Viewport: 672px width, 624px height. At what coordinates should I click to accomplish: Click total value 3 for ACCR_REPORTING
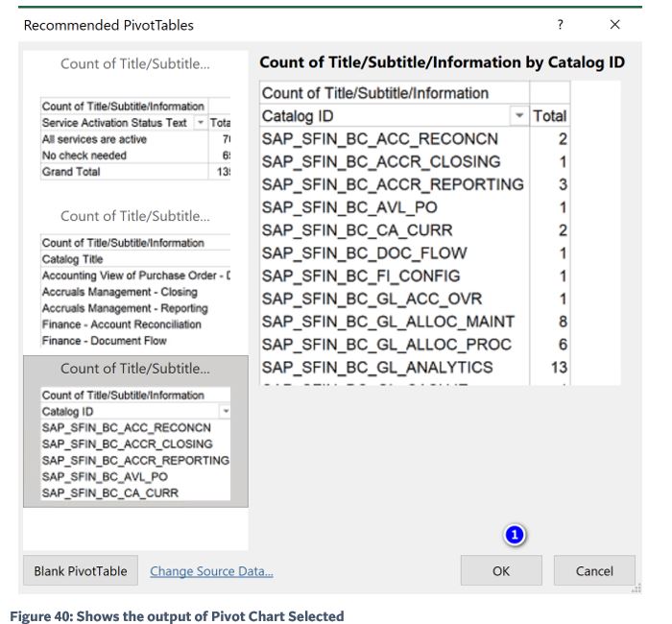tap(564, 184)
